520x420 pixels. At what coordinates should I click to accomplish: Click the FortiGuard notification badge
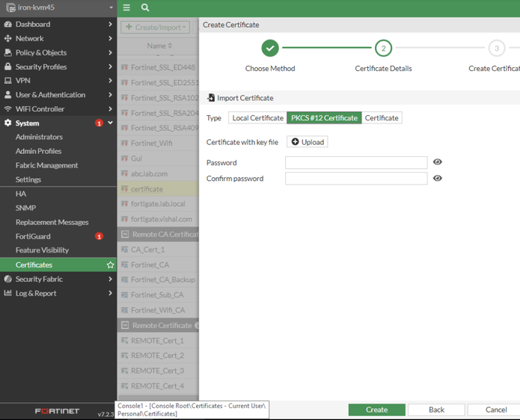click(x=99, y=237)
